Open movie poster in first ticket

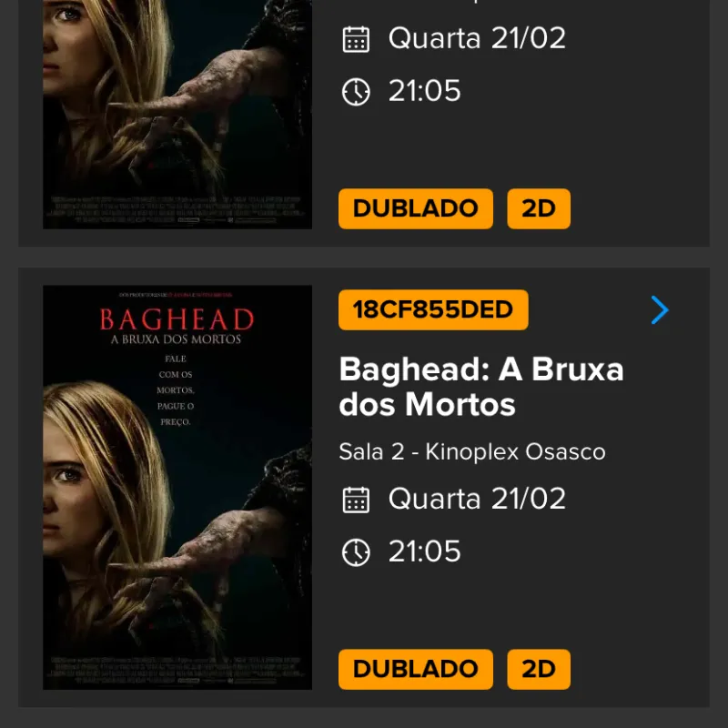[177, 115]
